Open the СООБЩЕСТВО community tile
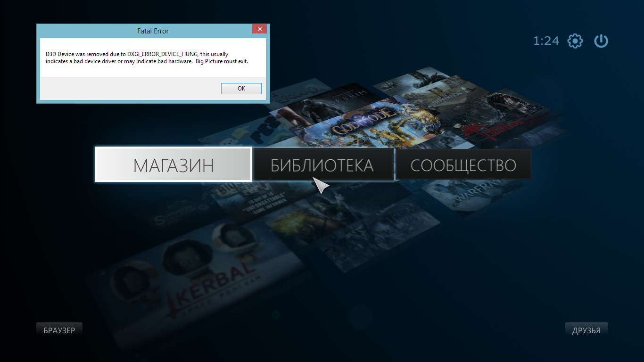Screen dimensions: 644x362 (x=463, y=165)
